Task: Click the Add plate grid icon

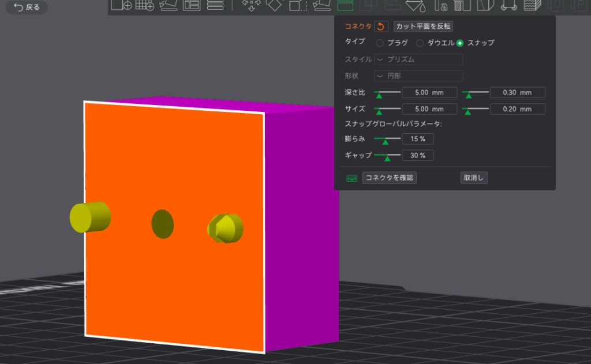Action: (144, 5)
